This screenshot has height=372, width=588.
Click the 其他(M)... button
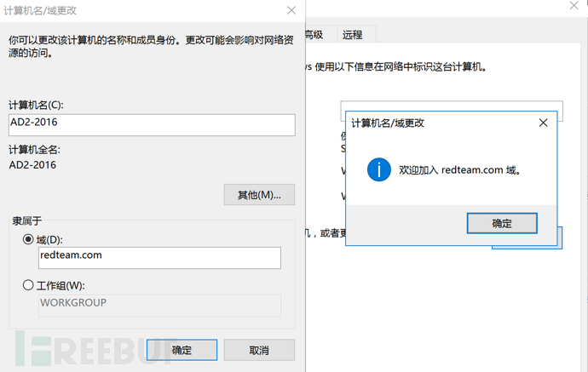click(259, 195)
